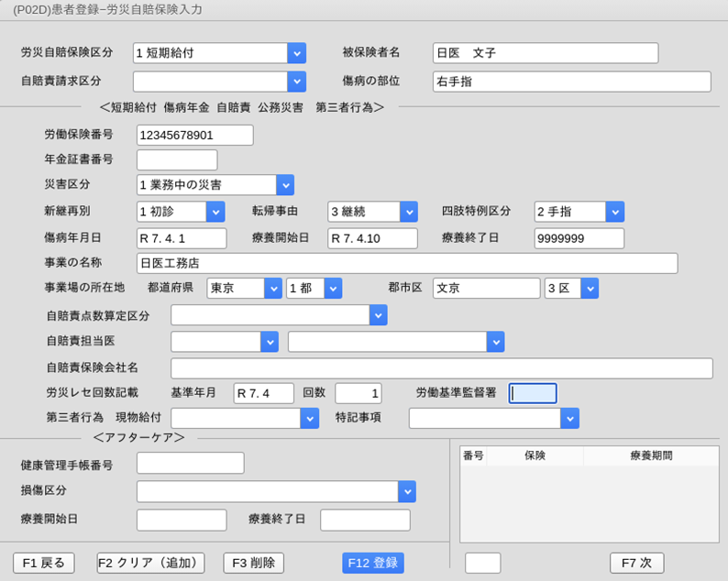The height and width of the screenshot is (581, 728).
Task: Open the 損傷区分 dropdown
Action: (x=407, y=491)
